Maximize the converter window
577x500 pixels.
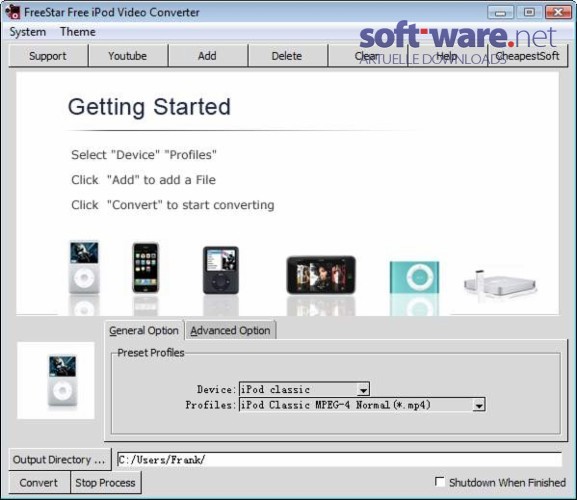tap(529, 12)
